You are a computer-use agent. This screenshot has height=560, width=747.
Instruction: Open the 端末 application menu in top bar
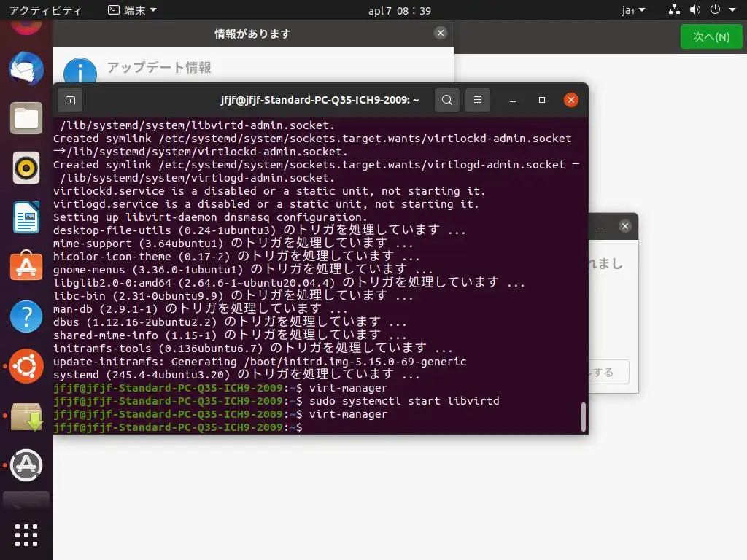tap(133, 10)
